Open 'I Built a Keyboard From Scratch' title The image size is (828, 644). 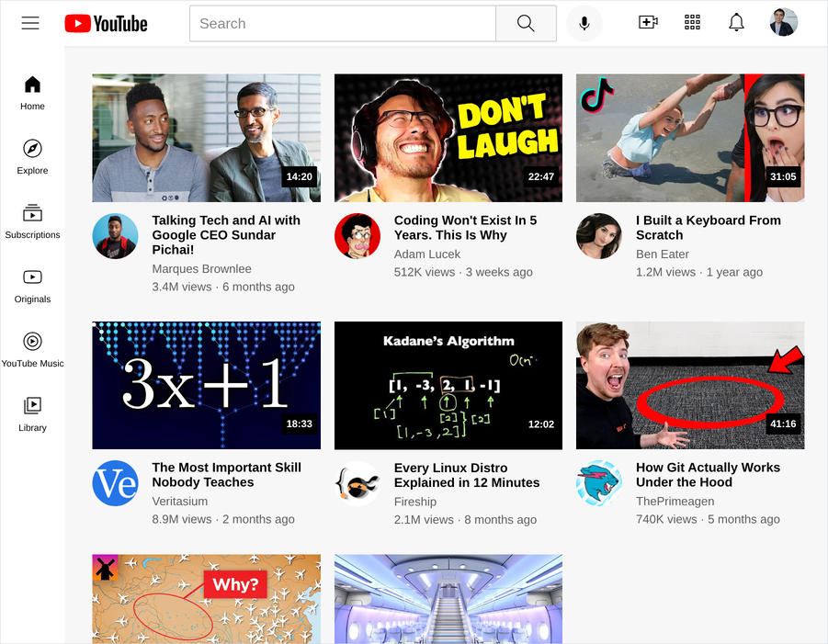[709, 228]
